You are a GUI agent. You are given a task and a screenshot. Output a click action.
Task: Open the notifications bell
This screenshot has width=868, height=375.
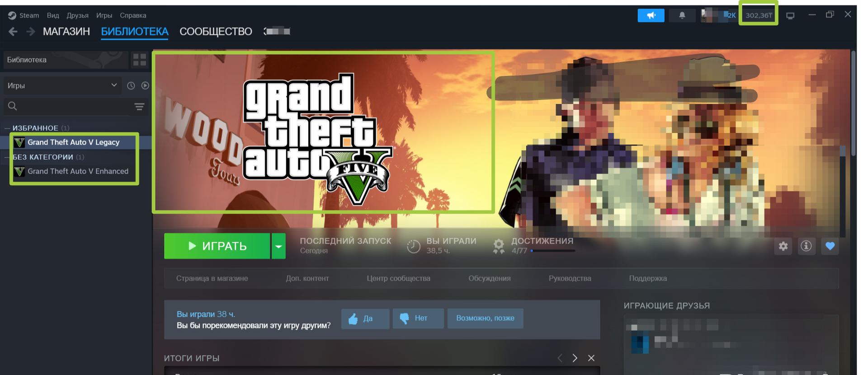coord(682,15)
